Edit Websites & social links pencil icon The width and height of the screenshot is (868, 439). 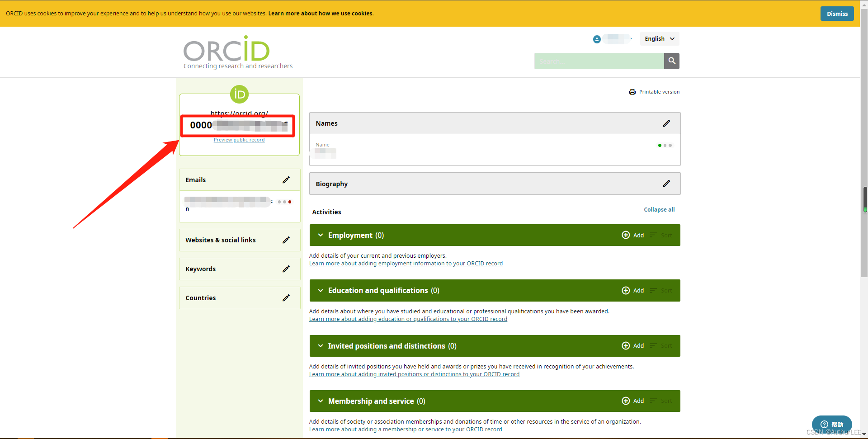pos(286,240)
